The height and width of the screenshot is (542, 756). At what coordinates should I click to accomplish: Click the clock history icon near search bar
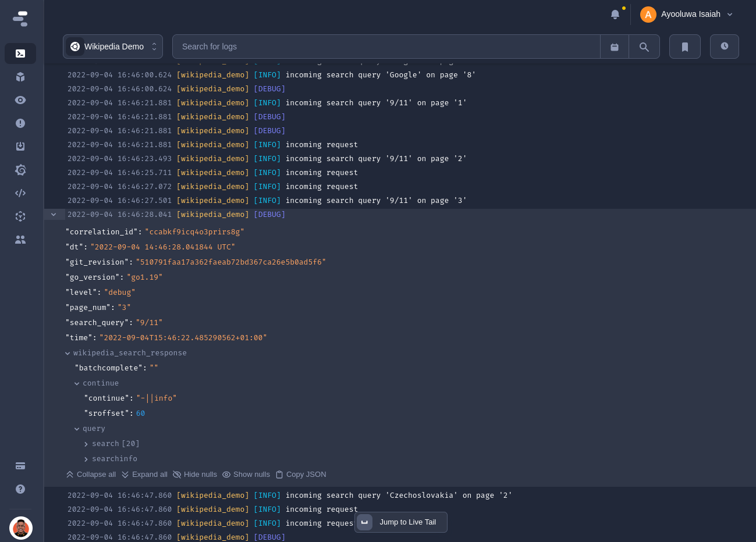[x=725, y=46]
